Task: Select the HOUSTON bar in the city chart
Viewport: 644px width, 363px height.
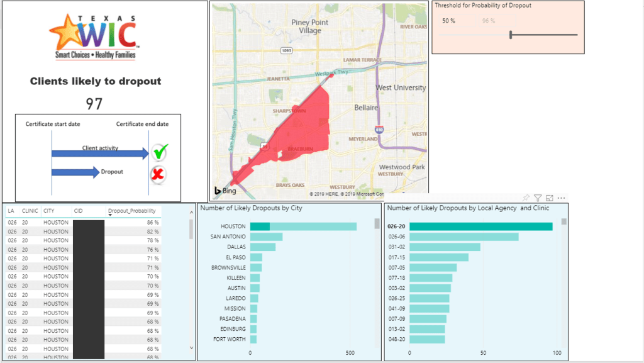Action: tap(303, 226)
